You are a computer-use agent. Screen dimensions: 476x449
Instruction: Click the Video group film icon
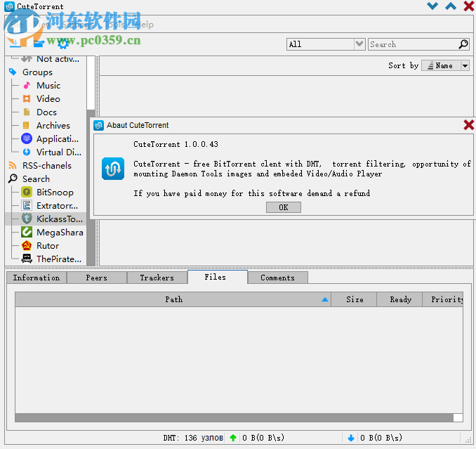[x=27, y=98]
